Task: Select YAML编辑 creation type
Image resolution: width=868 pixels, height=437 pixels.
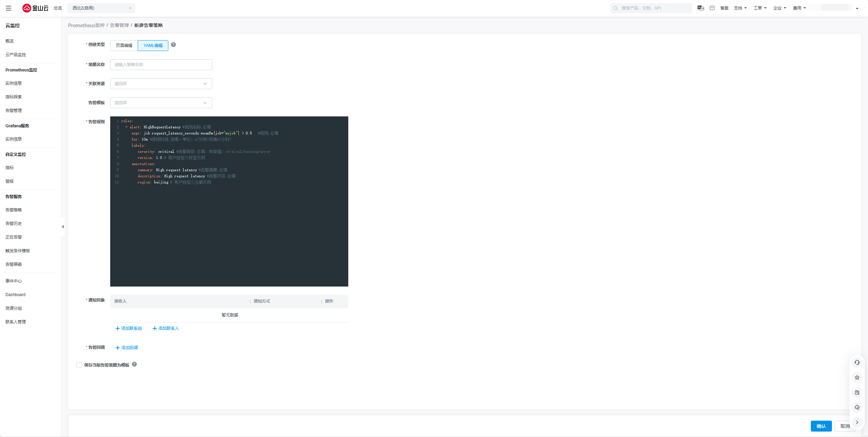Action: click(x=153, y=46)
